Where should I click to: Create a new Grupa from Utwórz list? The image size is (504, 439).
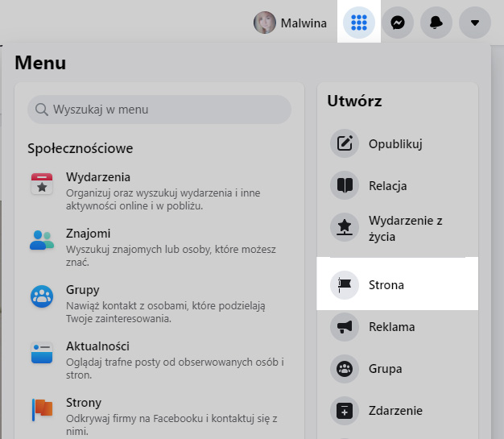(x=397, y=369)
